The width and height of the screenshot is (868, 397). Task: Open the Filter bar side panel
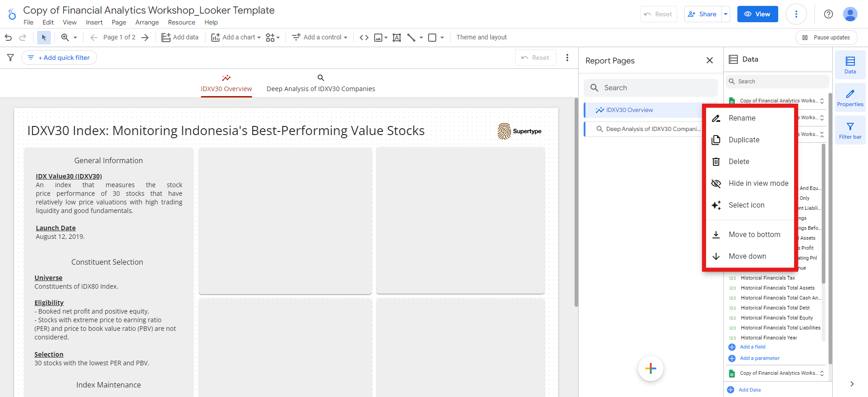850,131
